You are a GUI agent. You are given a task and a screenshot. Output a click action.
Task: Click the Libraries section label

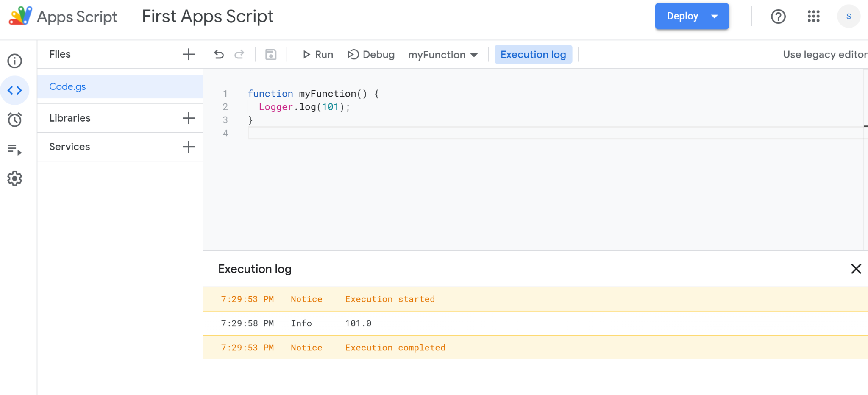tap(70, 118)
